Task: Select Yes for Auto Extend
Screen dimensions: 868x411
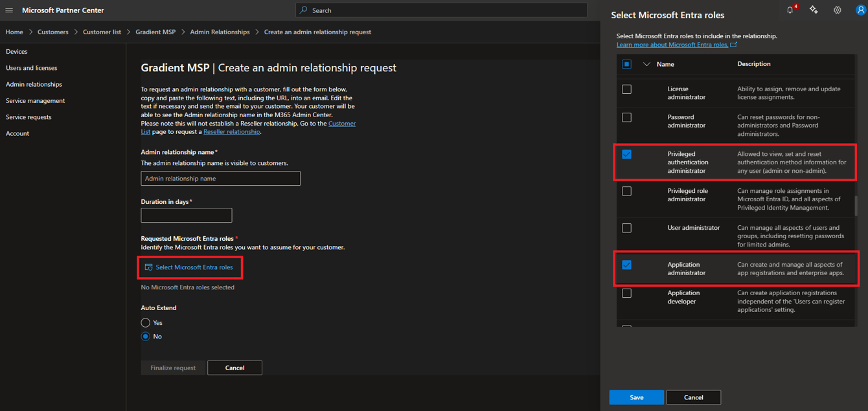Action: (145, 322)
